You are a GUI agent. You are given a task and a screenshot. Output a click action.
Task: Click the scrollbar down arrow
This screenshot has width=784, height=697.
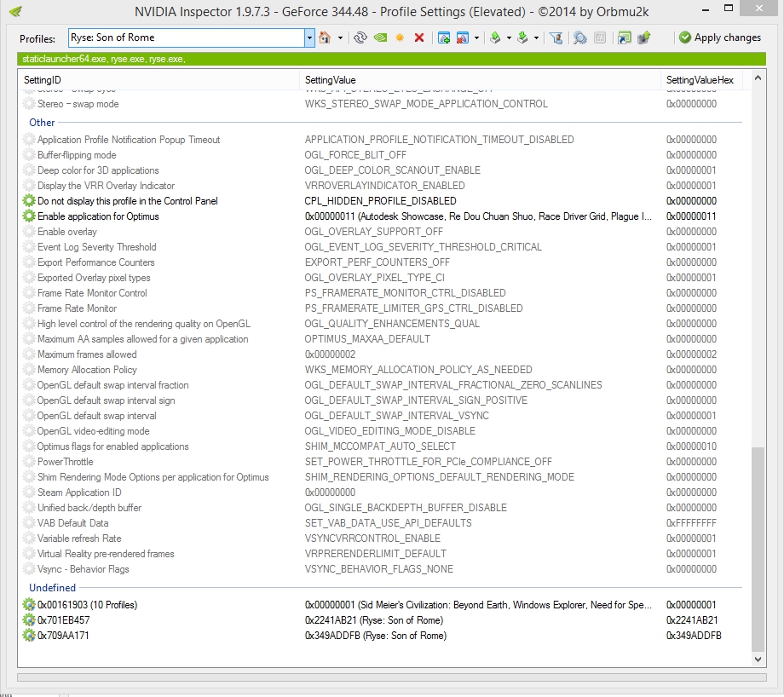point(758,660)
